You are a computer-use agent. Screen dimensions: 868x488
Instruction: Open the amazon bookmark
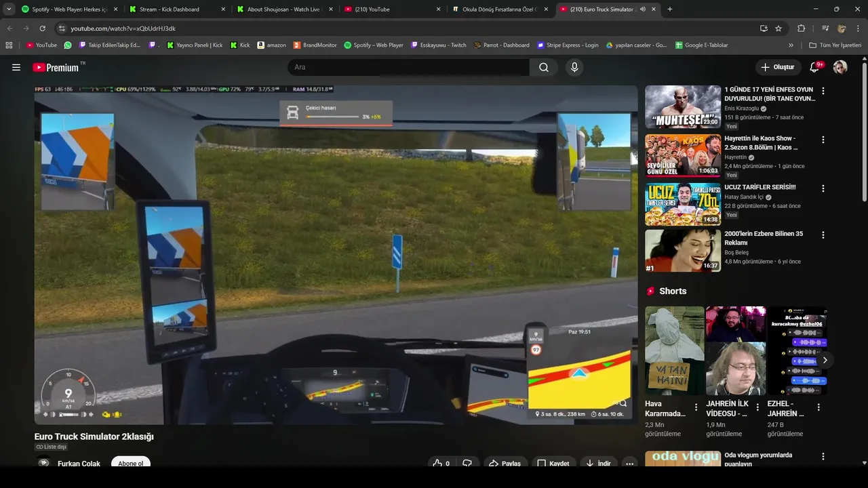pos(271,45)
